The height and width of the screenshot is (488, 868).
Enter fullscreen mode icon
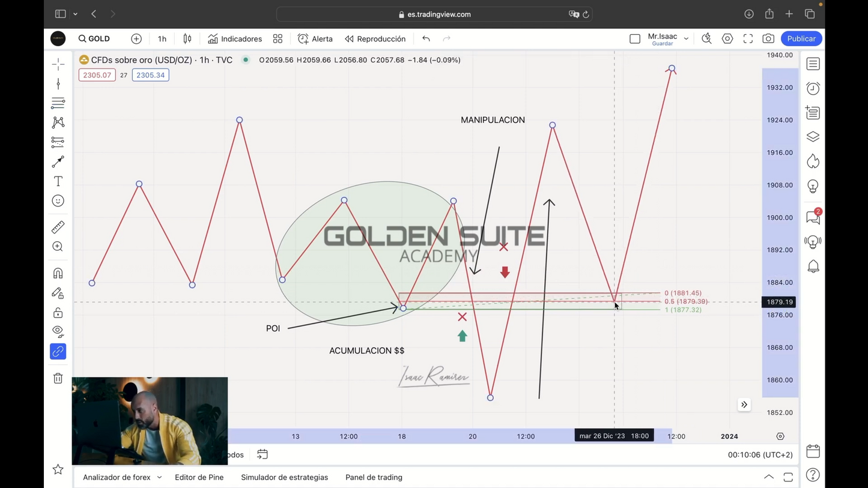point(748,38)
